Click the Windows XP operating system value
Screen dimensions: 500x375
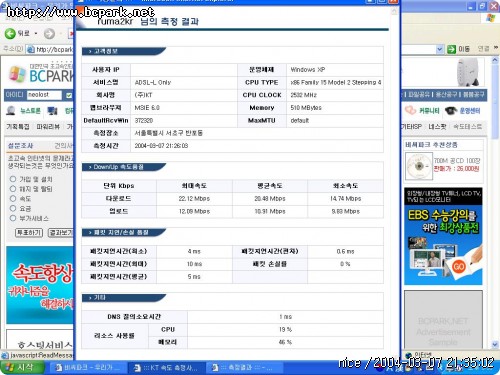(308, 70)
